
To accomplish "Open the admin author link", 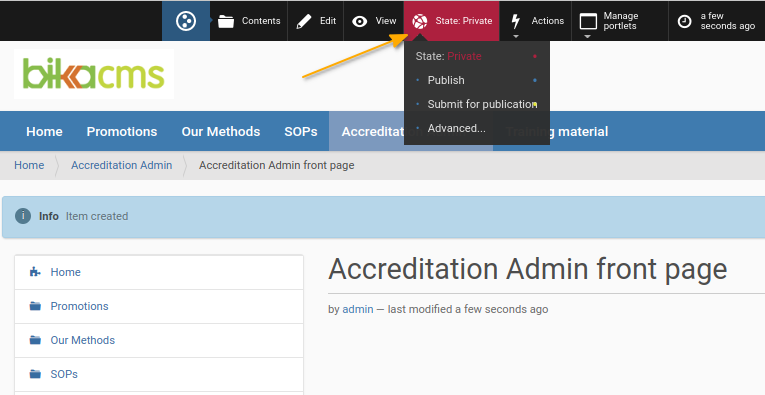I will point(358,309).
